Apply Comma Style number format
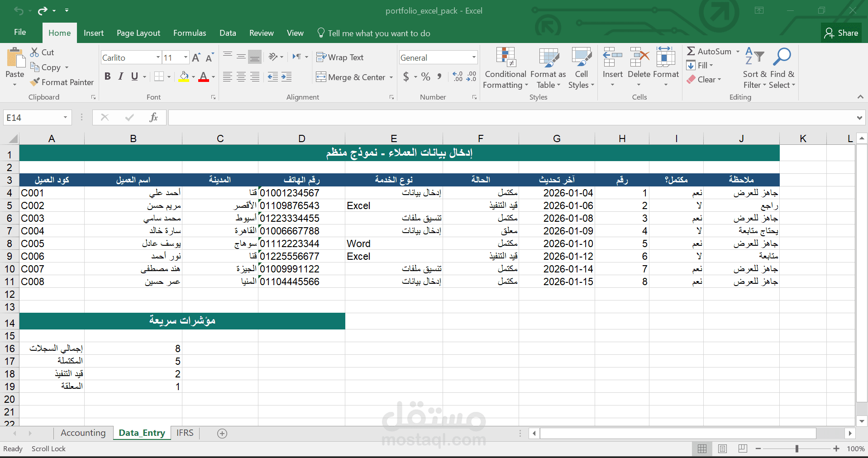The width and height of the screenshot is (868, 458). click(439, 77)
